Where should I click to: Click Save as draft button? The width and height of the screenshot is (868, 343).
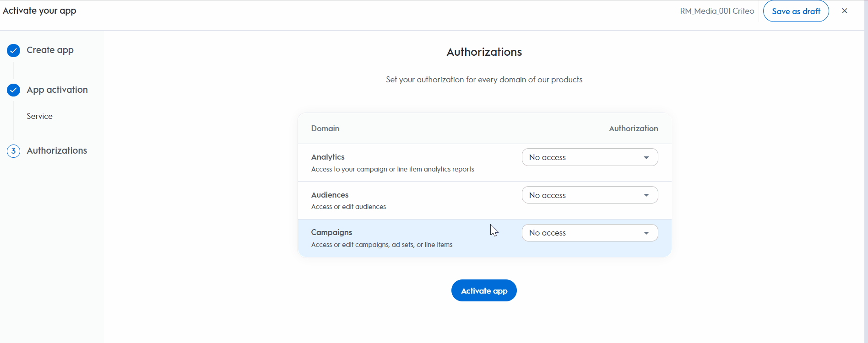[796, 11]
